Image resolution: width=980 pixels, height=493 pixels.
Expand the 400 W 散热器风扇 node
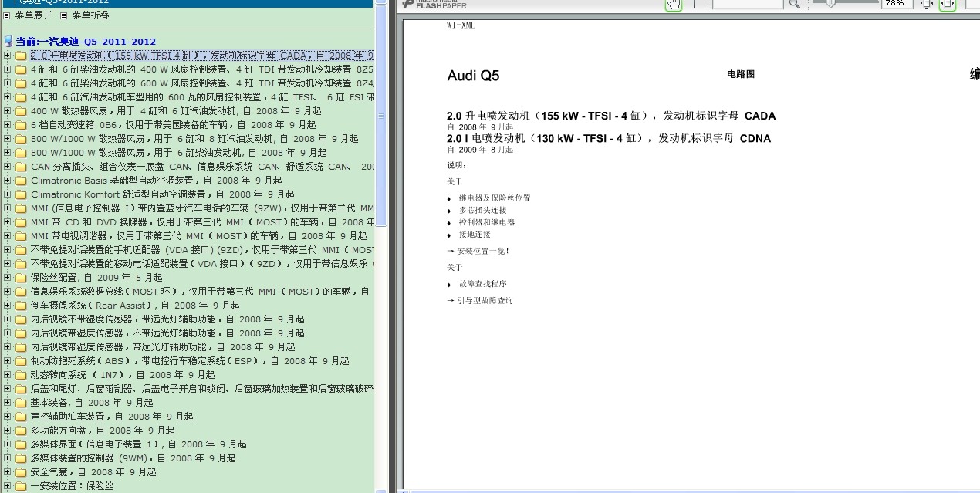[x=7, y=111]
